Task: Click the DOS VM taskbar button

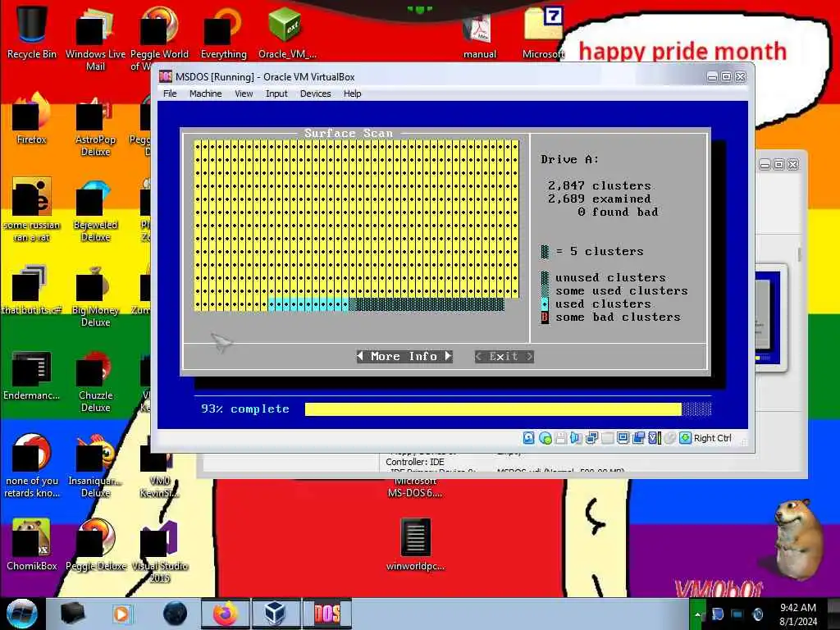Action: point(326,614)
